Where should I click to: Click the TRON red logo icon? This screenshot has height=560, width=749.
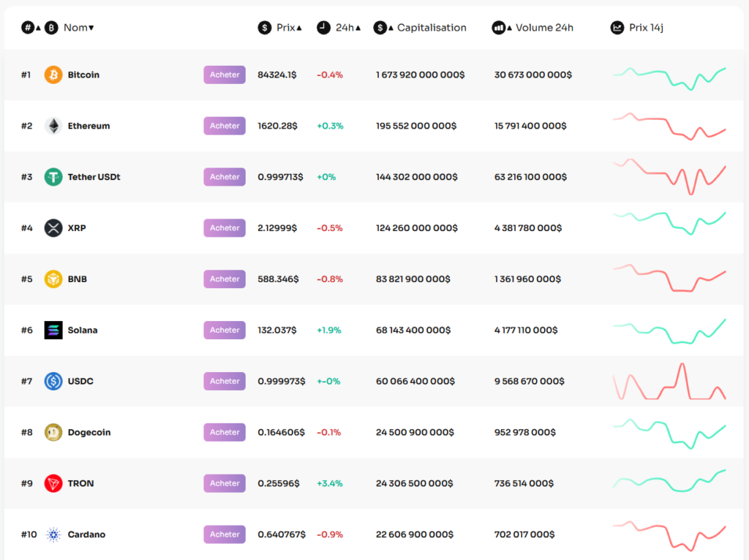point(53,483)
